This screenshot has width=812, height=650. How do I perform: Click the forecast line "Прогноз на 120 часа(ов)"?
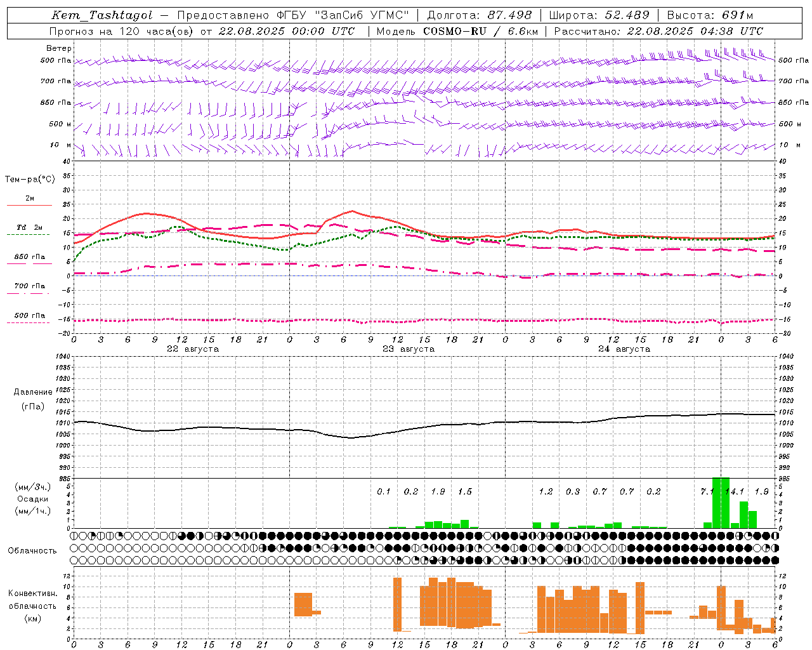click(122, 31)
